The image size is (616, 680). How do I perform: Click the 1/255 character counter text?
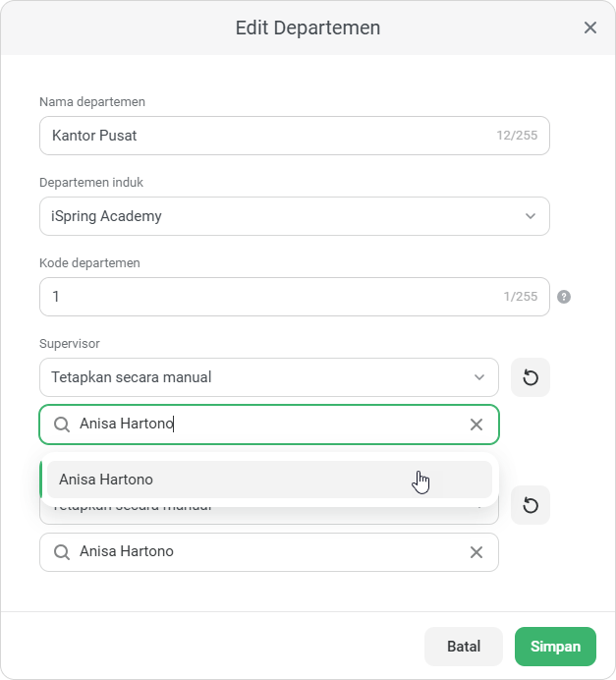(x=520, y=297)
